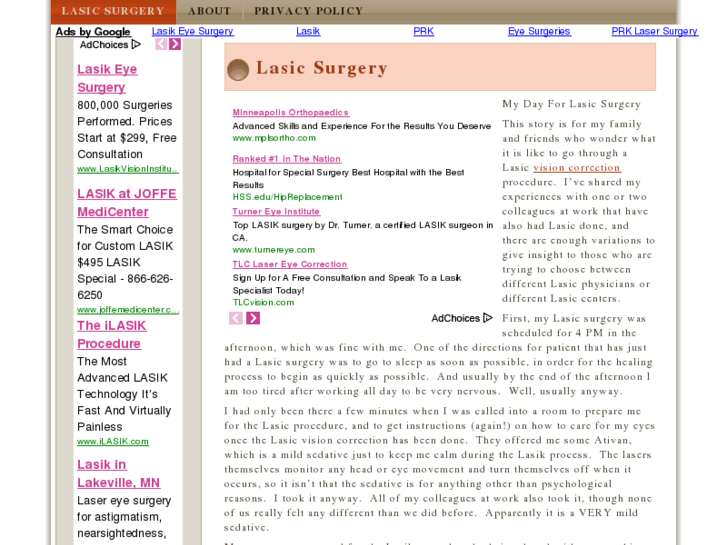Open the sidebar Lasik Eye Surgery ad title
Viewport: 727px width, 545px height.
[107, 78]
